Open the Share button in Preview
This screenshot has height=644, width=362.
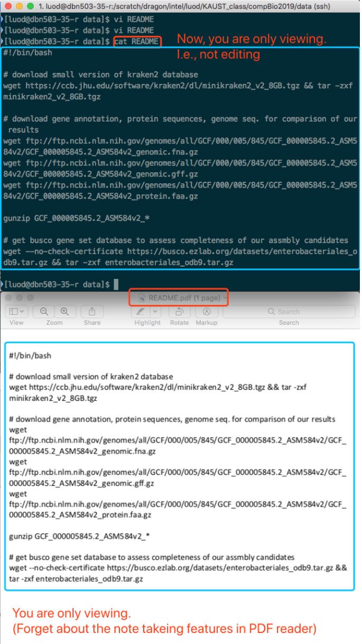pos(92,312)
